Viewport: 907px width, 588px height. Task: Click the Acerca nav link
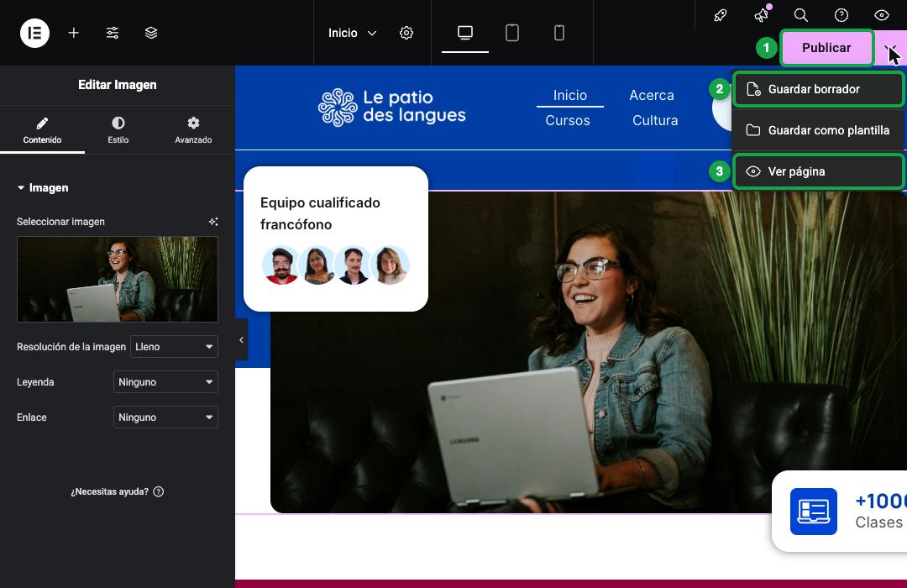(x=652, y=95)
